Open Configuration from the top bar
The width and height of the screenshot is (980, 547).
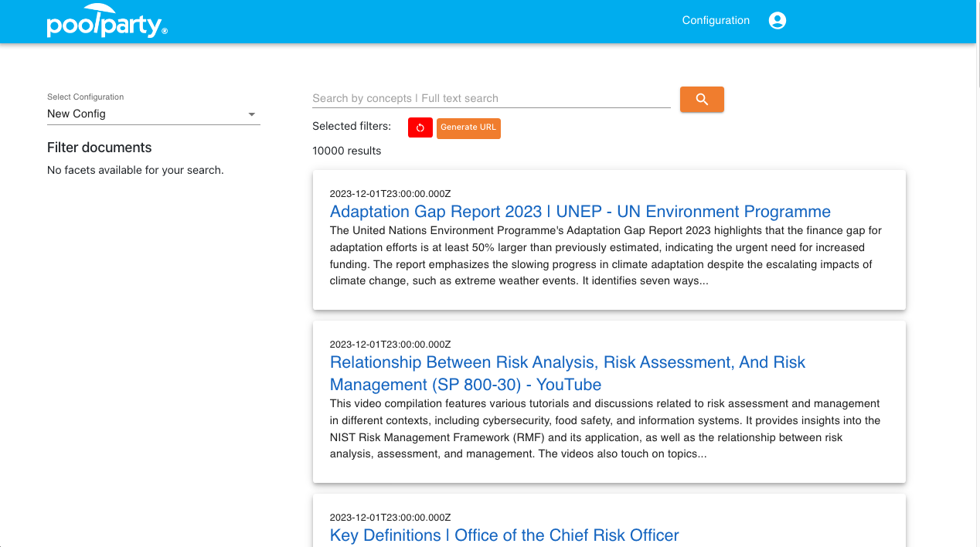tap(716, 21)
